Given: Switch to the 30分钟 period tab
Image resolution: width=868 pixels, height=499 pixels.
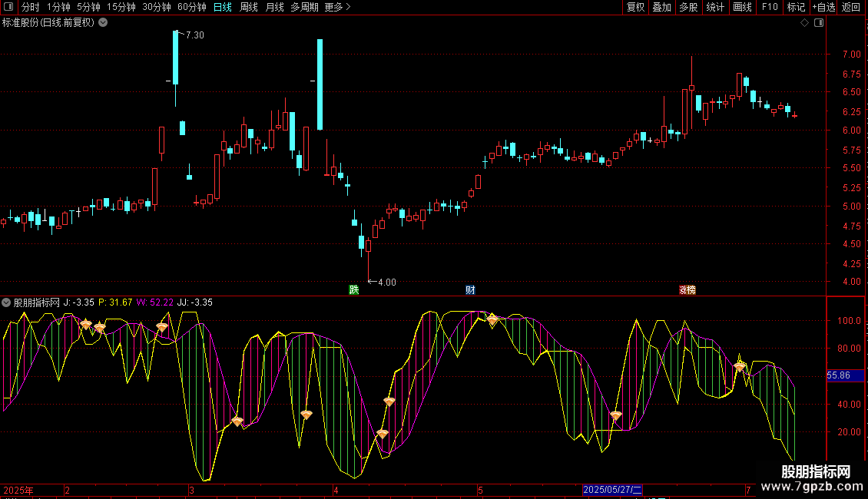Looking at the screenshot, I should 156,7.
